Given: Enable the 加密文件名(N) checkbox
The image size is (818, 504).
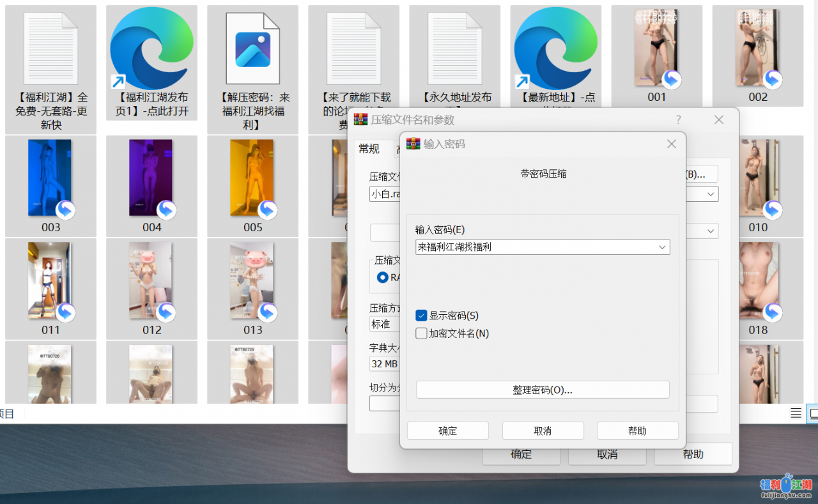Looking at the screenshot, I should coord(421,333).
